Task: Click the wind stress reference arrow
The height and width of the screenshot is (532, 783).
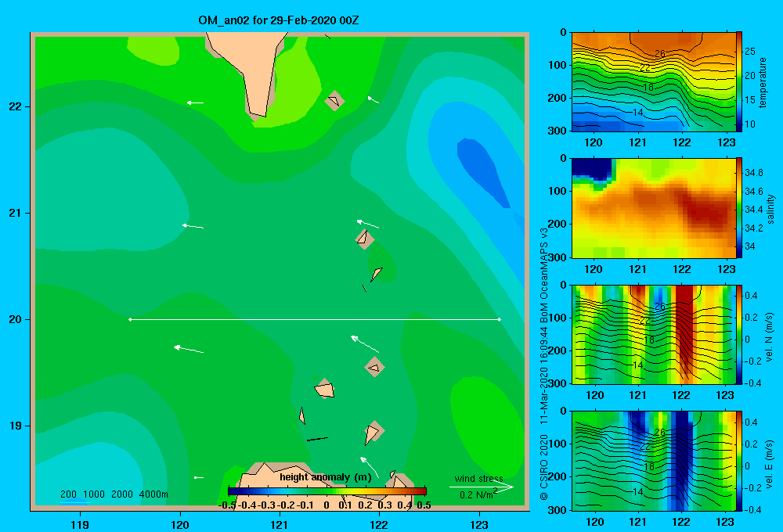Action: pos(482,487)
